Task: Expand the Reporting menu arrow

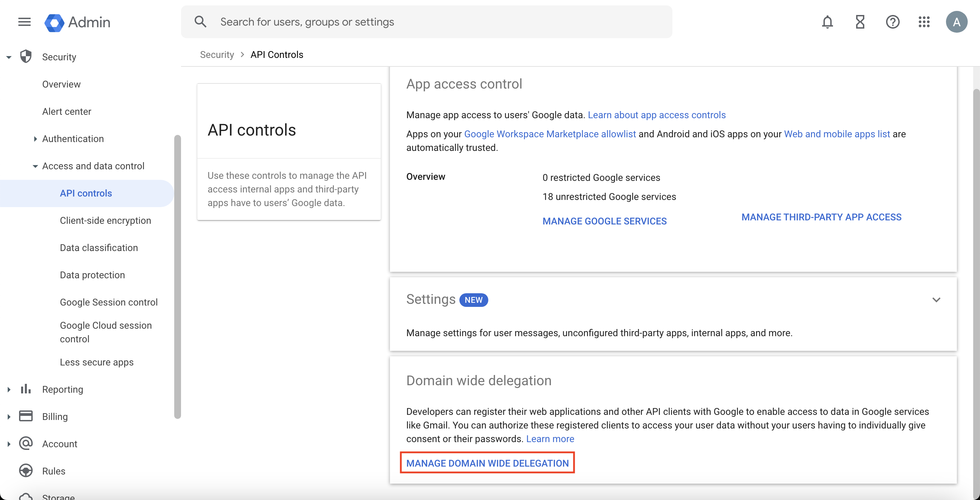Action: pyautogui.click(x=9, y=389)
